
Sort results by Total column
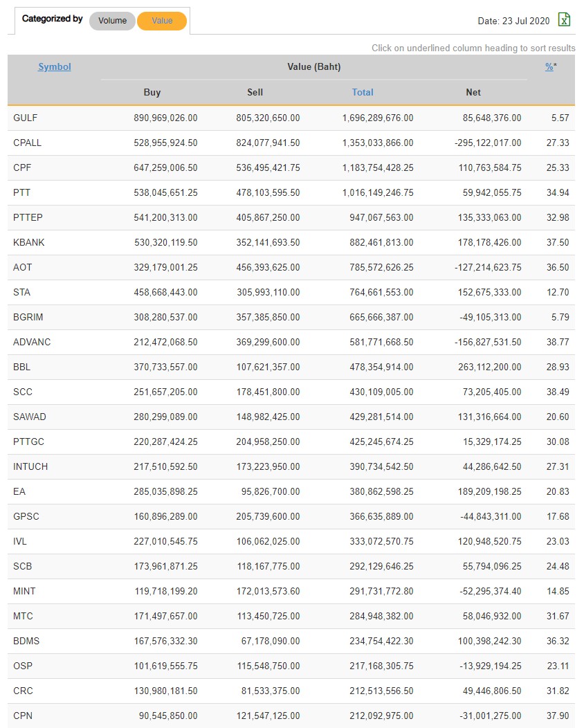click(x=363, y=92)
